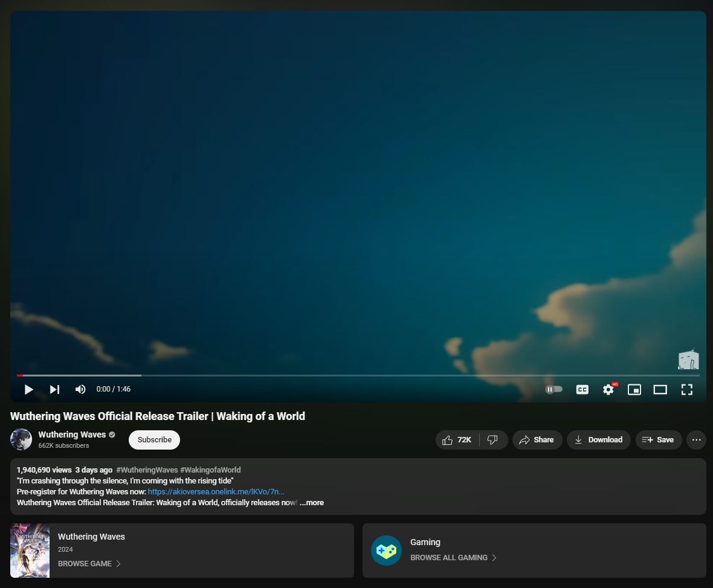The height and width of the screenshot is (588, 713).
Task: Like the video with 72K likes
Action: pyautogui.click(x=457, y=440)
